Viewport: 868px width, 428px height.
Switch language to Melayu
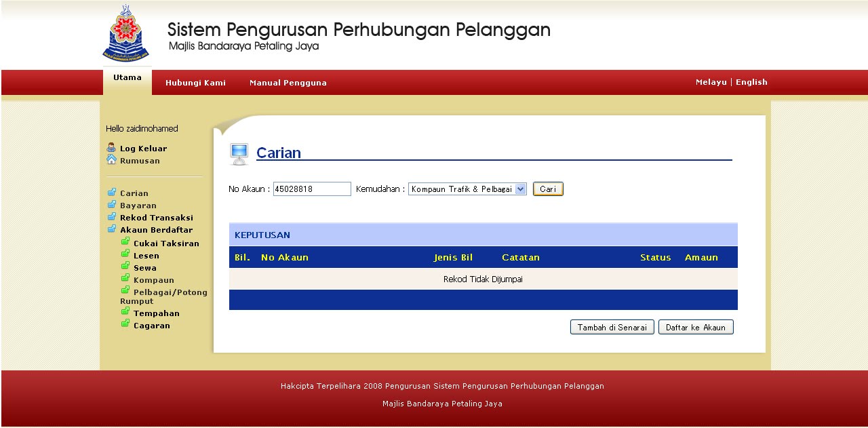pos(711,82)
